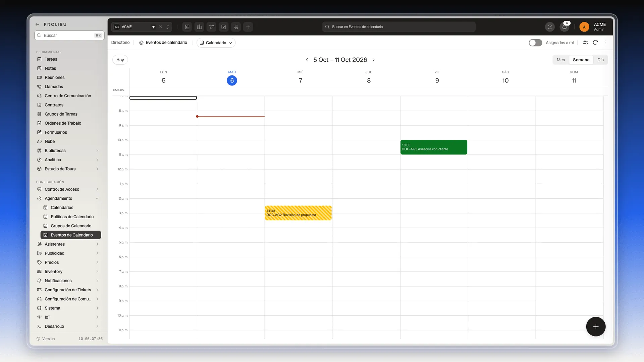
Task: Open the contacts icon in top toolbar
Action: coord(187,27)
